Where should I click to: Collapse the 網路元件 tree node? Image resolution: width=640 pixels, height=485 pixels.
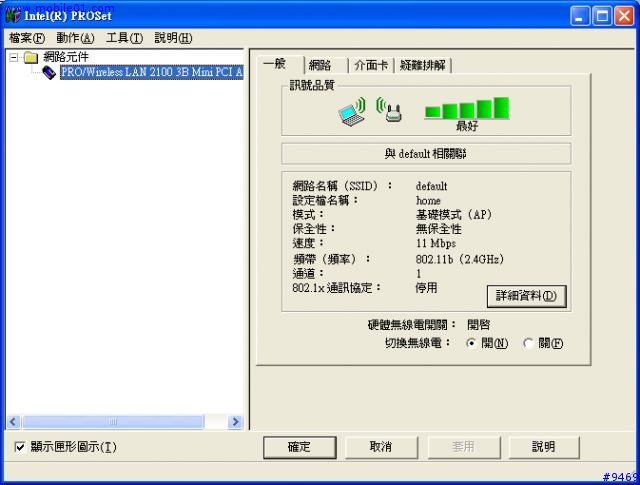(x=14, y=57)
